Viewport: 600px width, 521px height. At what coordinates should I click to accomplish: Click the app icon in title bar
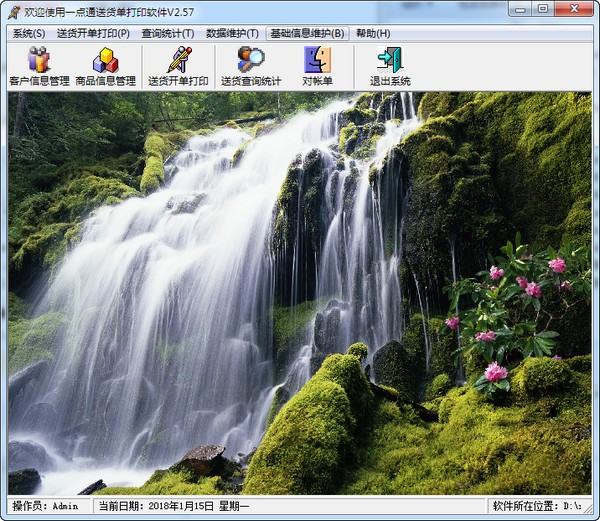pos(14,9)
